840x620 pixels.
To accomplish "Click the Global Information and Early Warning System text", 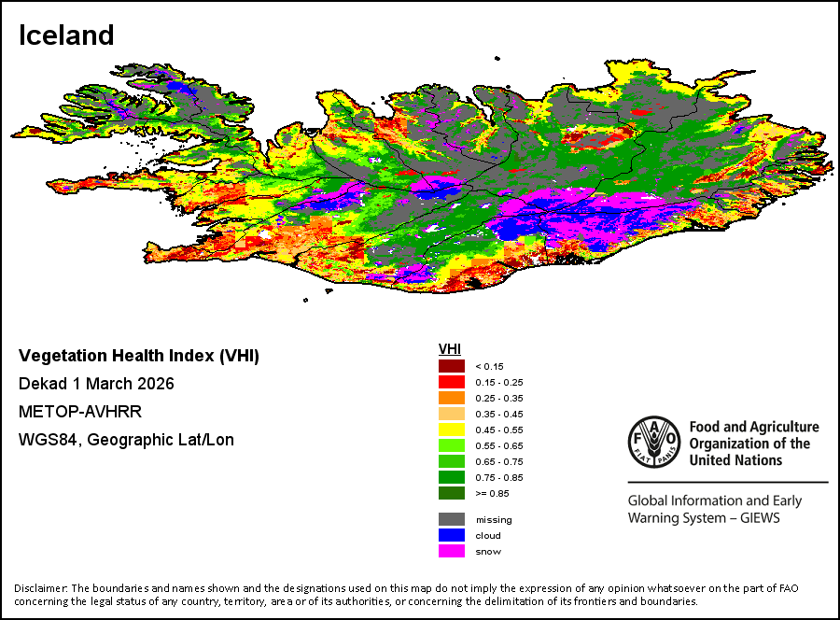I will point(715,509).
